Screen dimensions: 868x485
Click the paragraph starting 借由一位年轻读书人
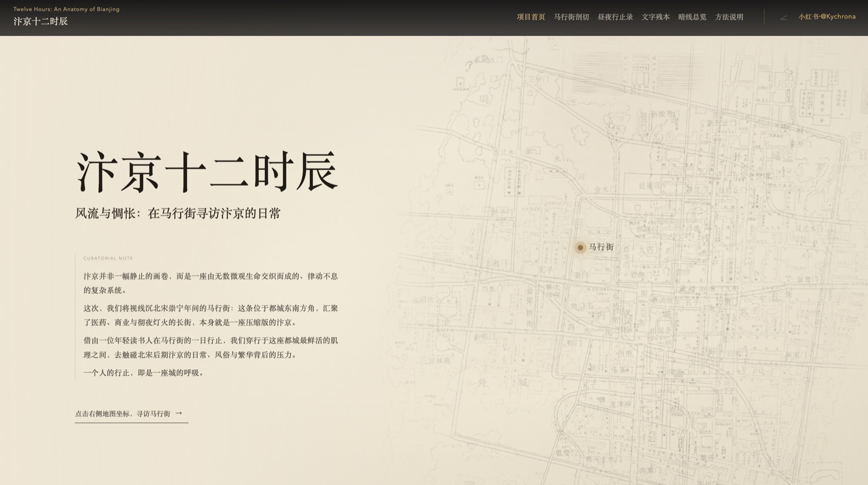[210, 348]
